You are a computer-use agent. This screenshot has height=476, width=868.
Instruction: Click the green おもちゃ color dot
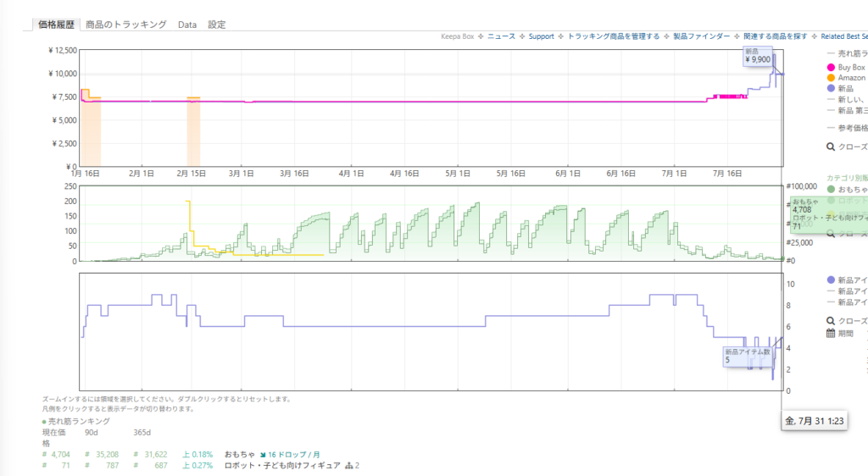coord(831,189)
